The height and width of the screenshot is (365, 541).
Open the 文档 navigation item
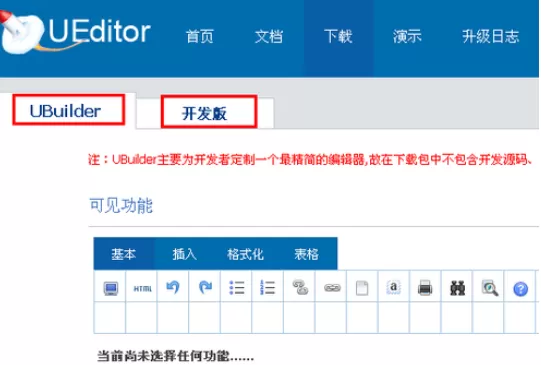click(269, 36)
